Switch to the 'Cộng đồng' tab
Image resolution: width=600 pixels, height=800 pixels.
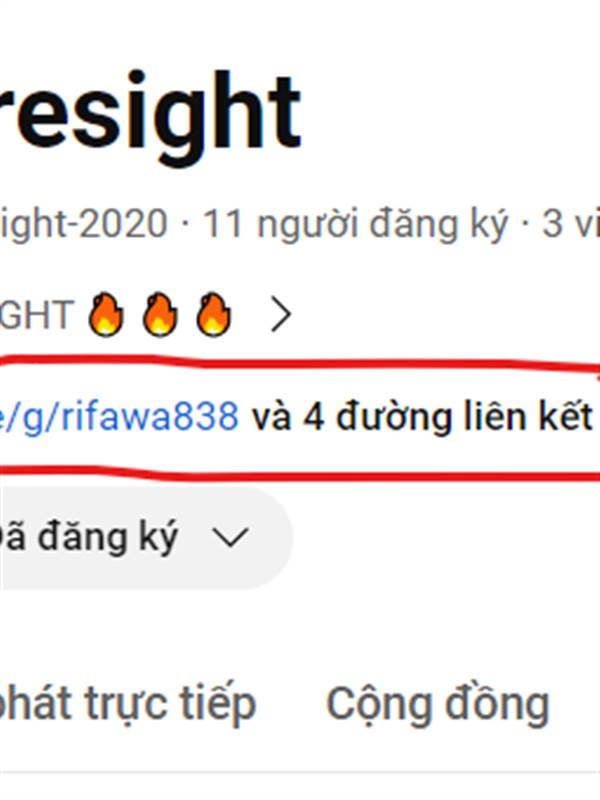coord(438,705)
